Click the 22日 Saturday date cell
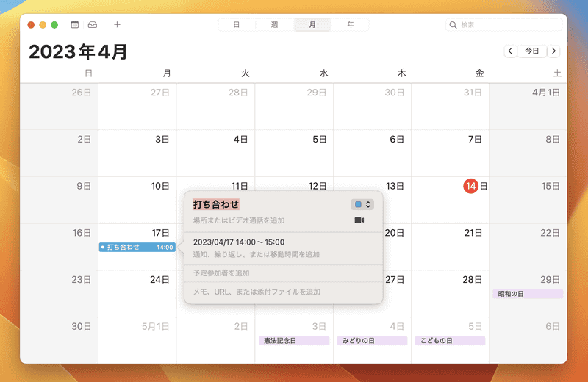 pos(528,247)
